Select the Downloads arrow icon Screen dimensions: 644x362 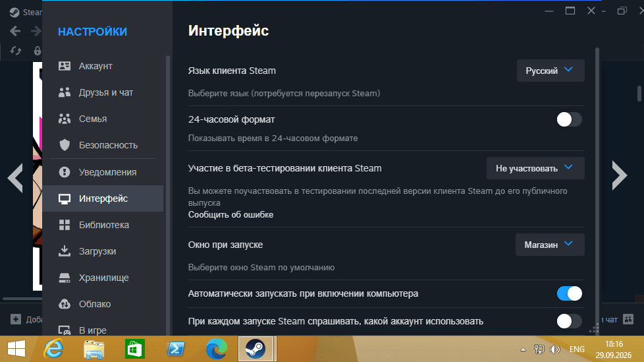pyautogui.click(x=65, y=251)
